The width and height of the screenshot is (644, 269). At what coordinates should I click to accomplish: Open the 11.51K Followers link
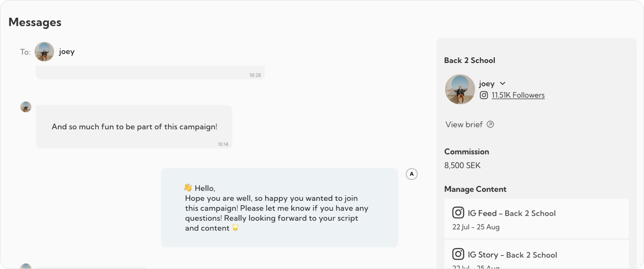518,95
